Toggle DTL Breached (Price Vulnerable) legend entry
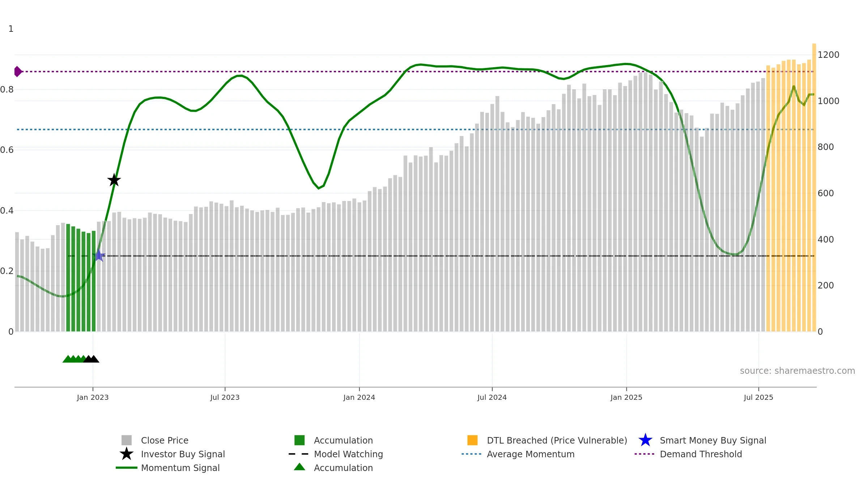This screenshot has height=488, width=868. pos(557,440)
